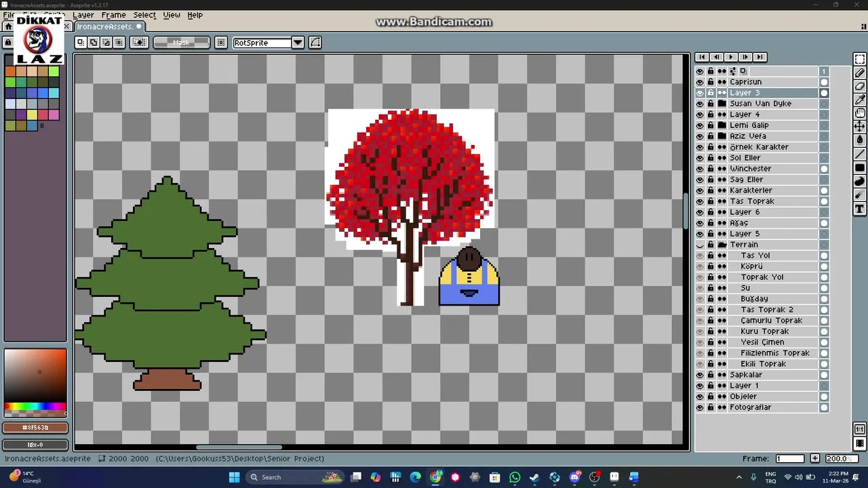Screen dimensions: 868x488
Task: Toggle visibility of the Ağaç layer
Action: (x=700, y=223)
